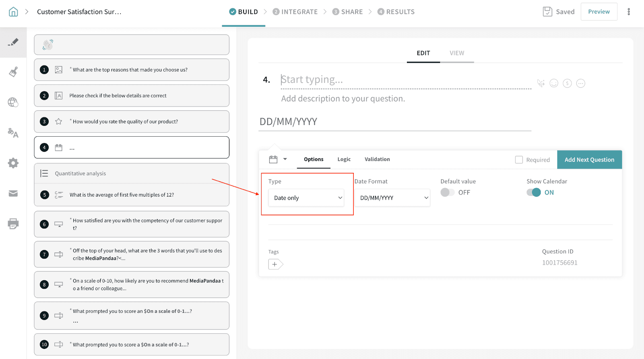Image resolution: width=644 pixels, height=359 pixels.
Task: Turn on the Default value toggle
Action: click(447, 193)
